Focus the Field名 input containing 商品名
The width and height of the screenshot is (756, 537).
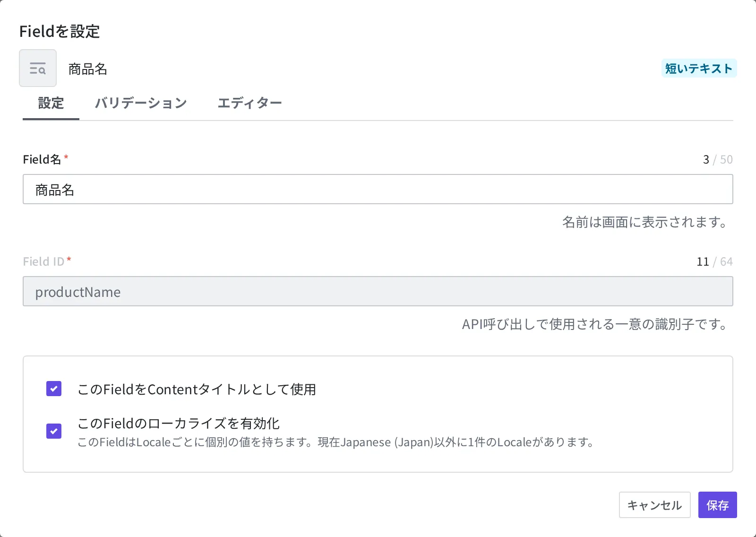[x=378, y=189]
